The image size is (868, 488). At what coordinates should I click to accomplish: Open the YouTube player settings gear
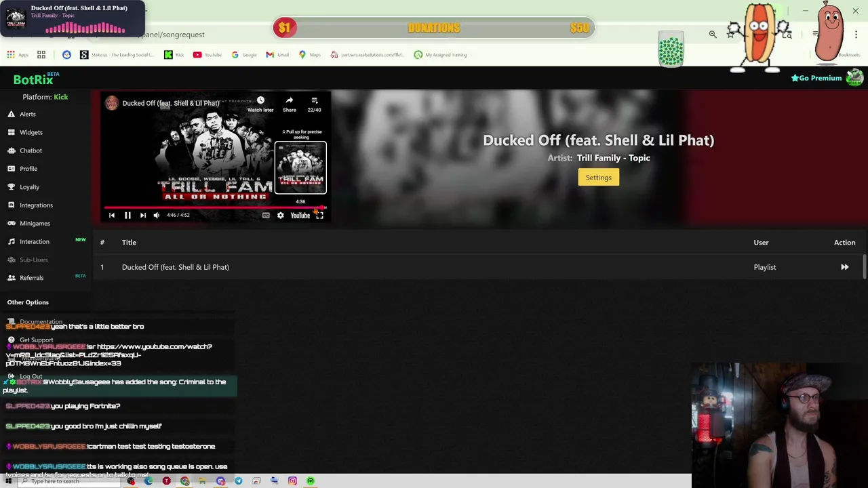point(280,216)
